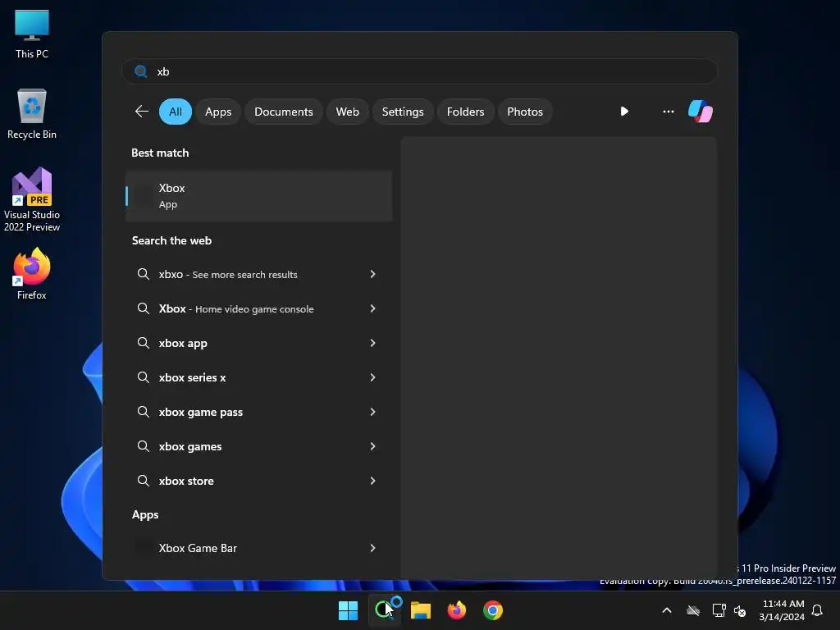This screenshot has height=630, width=840.
Task: Click the magnifier icon beside xbox store
Action: click(x=143, y=481)
